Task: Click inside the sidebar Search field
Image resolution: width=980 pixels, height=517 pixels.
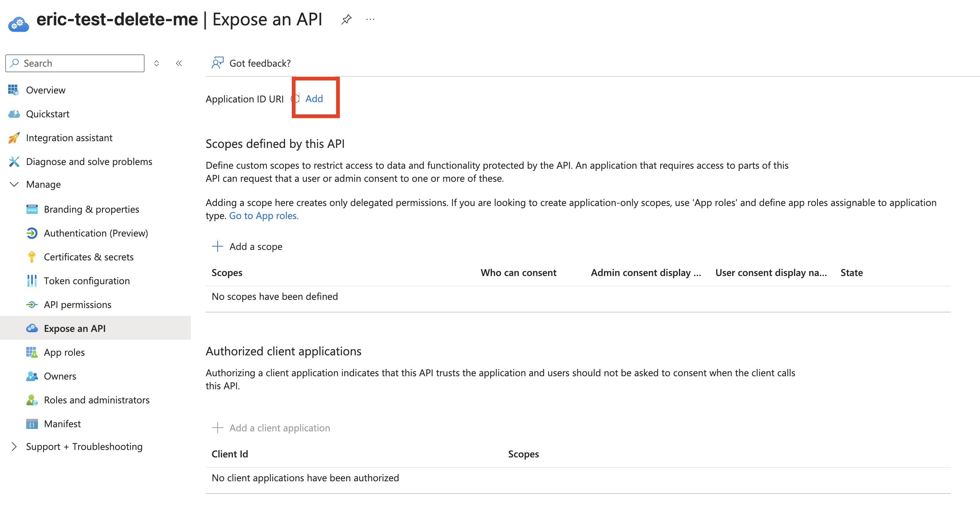Action: 74,63
